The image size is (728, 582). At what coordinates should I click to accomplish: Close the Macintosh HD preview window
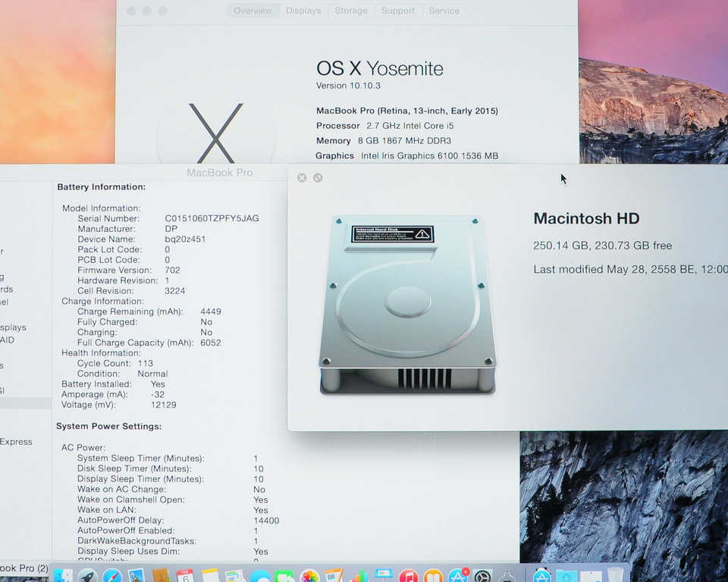point(302,178)
